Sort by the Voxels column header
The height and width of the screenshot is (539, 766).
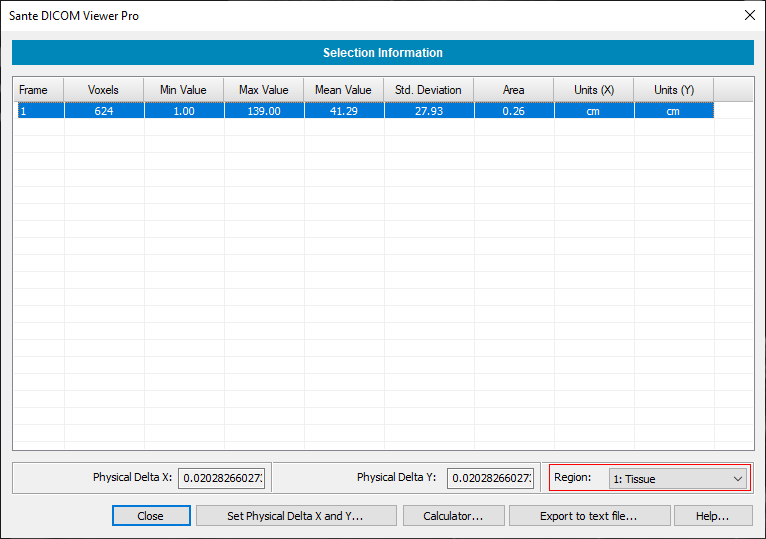click(103, 90)
